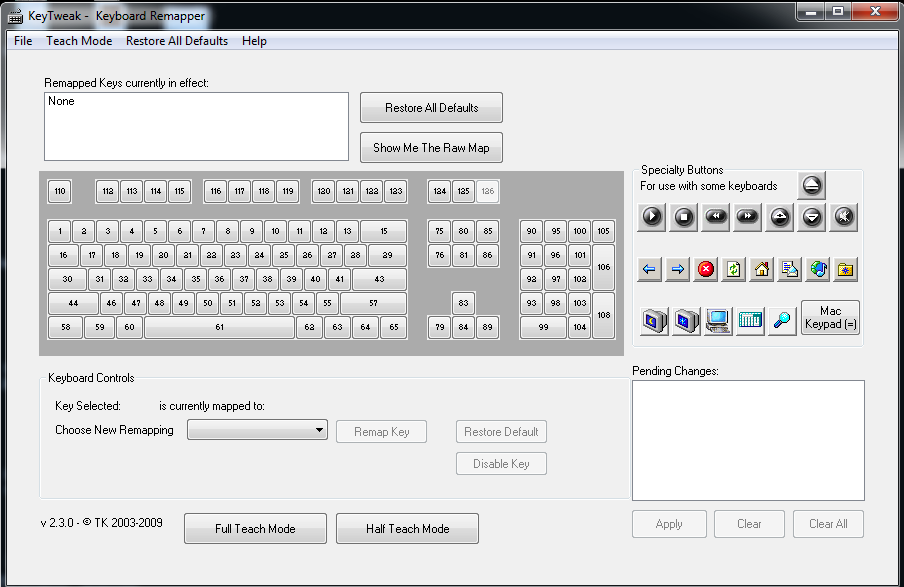Select function key 123
Viewport: 904px width, 587px height.
[396, 191]
